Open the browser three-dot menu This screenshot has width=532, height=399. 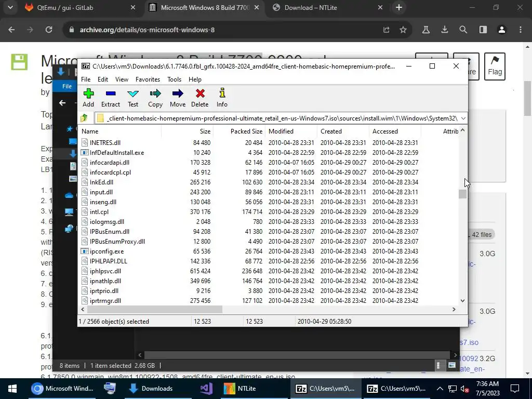tap(521, 30)
